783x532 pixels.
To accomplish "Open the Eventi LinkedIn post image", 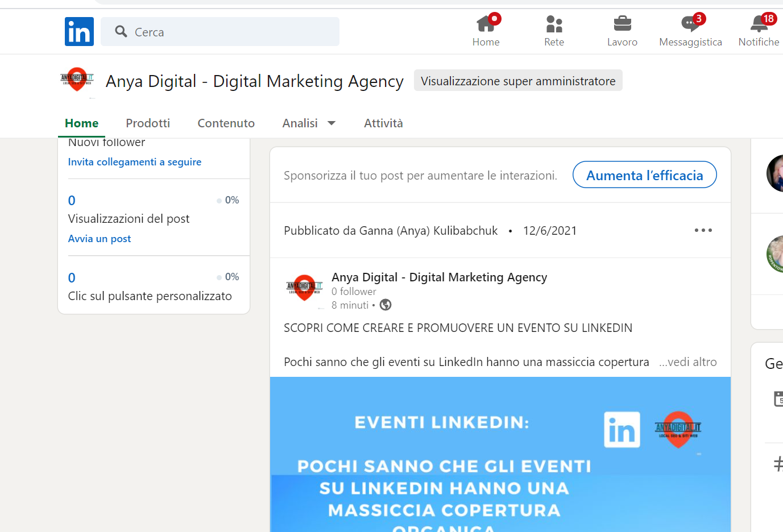I will [x=500, y=455].
